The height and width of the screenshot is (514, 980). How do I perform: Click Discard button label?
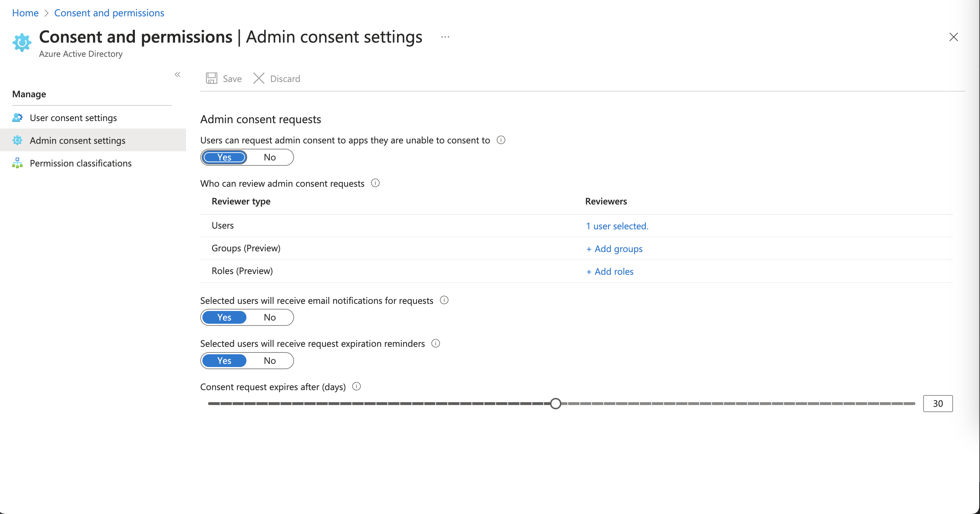pos(285,79)
